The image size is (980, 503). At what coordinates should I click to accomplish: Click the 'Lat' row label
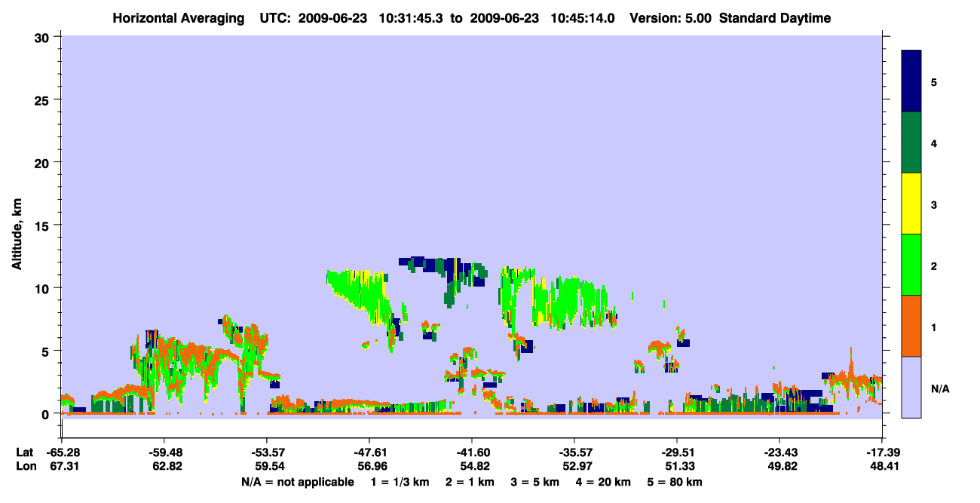tap(24, 452)
